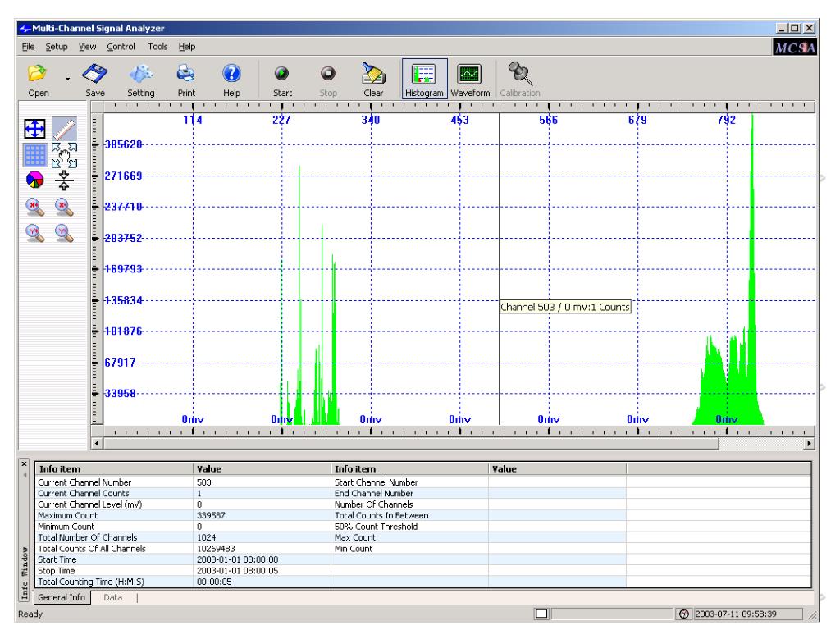Click the horizontal scrollbar right arrow
This screenshot has height=630, width=840.
tap(809, 444)
